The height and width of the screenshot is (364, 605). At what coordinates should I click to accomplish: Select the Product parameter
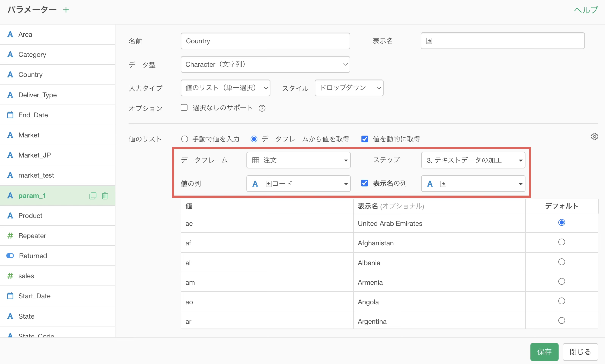click(58, 216)
